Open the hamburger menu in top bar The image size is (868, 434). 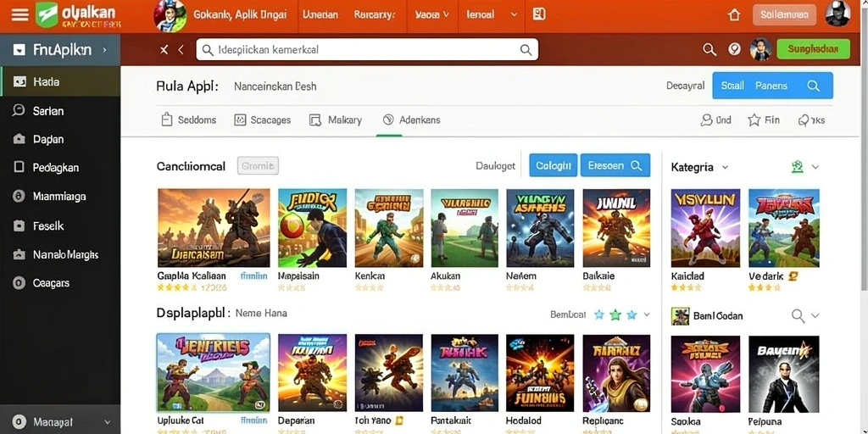tap(19, 15)
